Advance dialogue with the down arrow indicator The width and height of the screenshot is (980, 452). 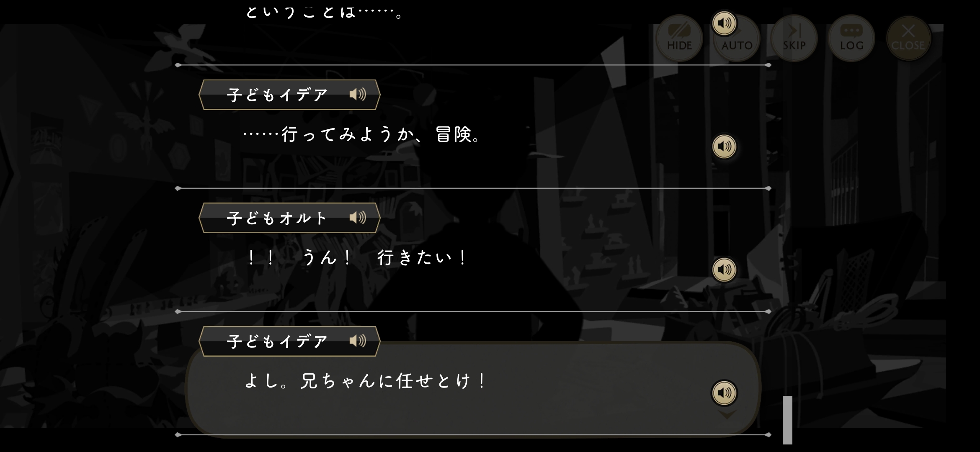pyautogui.click(x=727, y=415)
